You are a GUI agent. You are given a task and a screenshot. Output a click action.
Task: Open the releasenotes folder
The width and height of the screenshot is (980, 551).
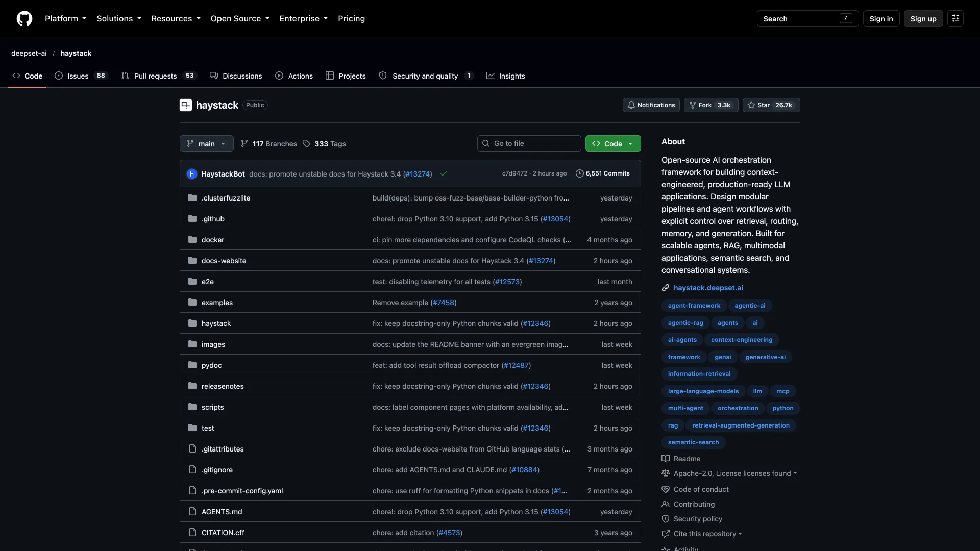[x=223, y=386]
